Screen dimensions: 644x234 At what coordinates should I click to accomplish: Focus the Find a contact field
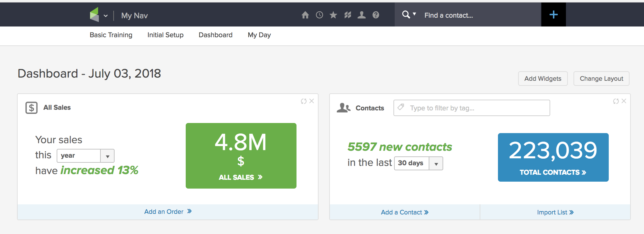coord(481,15)
